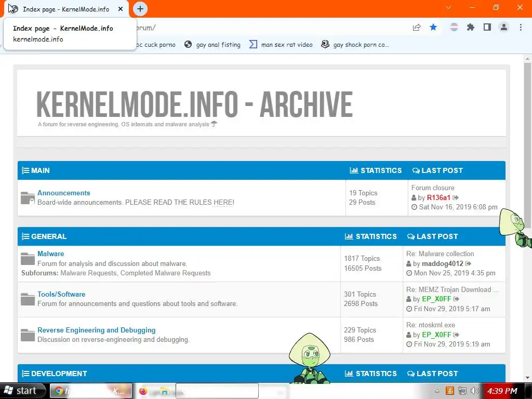
Task: Open the profile avatar icon
Action: point(504,27)
